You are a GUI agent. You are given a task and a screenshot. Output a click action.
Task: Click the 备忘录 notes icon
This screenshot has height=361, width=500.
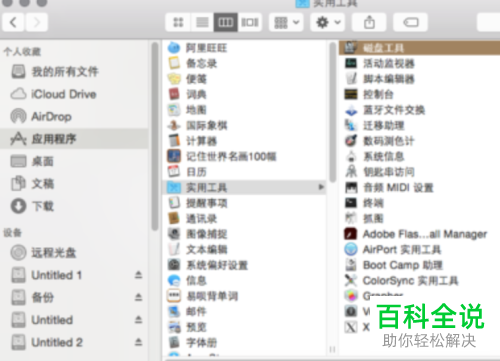174,63
